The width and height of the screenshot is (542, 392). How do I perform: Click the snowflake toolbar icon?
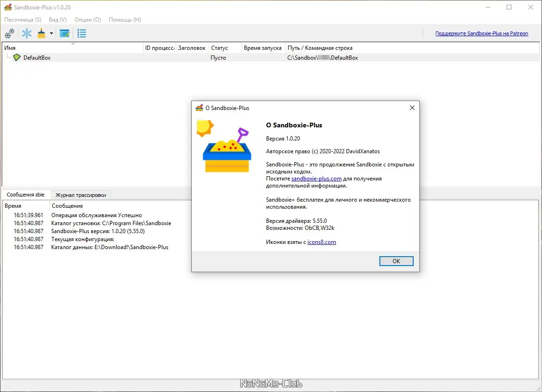27,33
